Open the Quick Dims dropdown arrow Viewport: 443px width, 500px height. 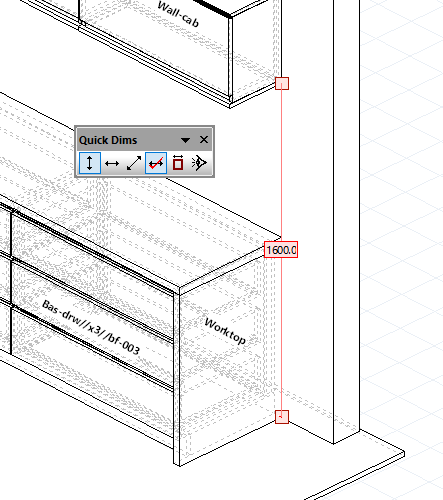(x=185, y=140)
